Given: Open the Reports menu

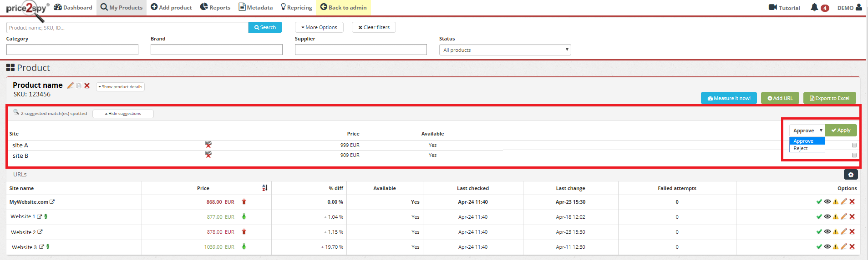Looking at the screenshot, I should 215,8.
